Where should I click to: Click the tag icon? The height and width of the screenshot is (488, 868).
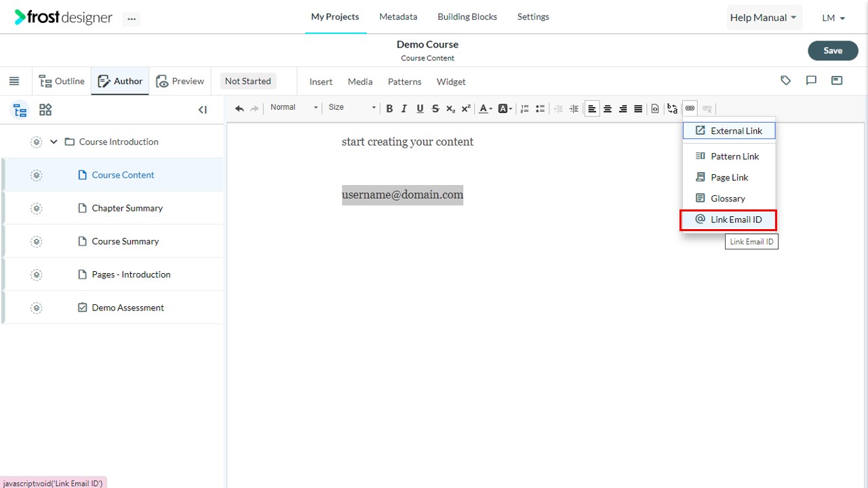click(786, 81)
